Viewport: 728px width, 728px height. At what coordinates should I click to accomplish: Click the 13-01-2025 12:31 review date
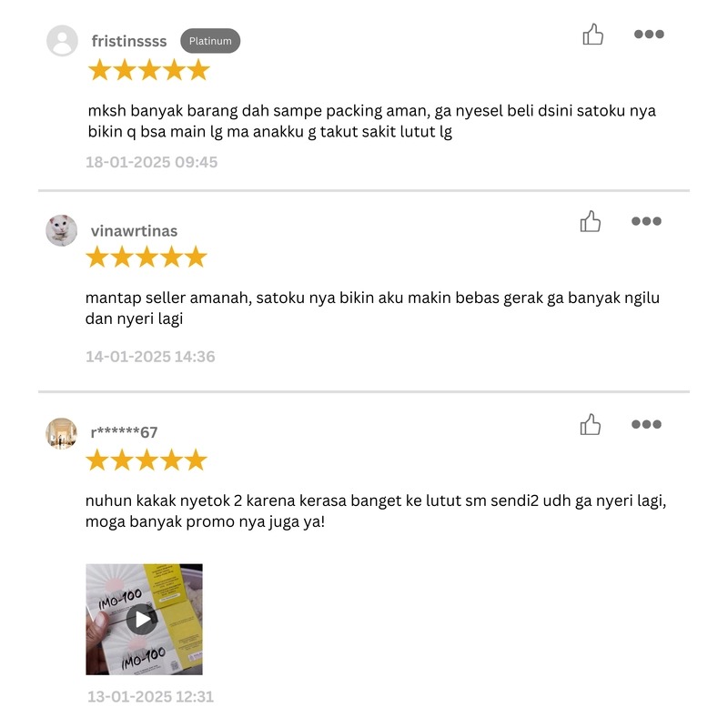[x=150, y=696]
